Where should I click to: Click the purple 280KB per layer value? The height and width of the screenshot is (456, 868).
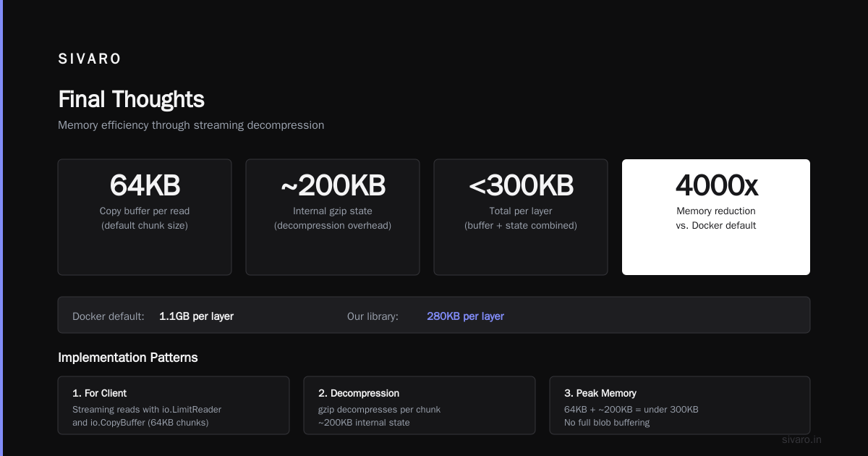465,316
